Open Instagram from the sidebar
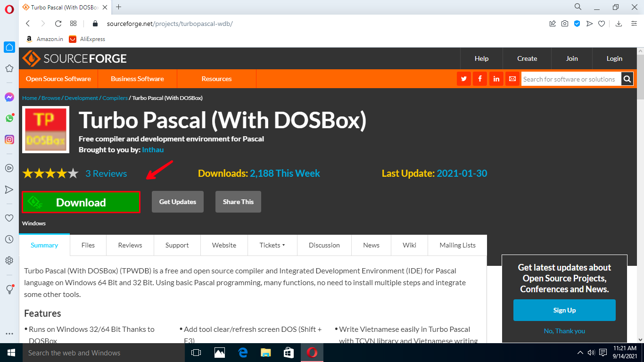 pyautogui.click(x=9, y=140)
